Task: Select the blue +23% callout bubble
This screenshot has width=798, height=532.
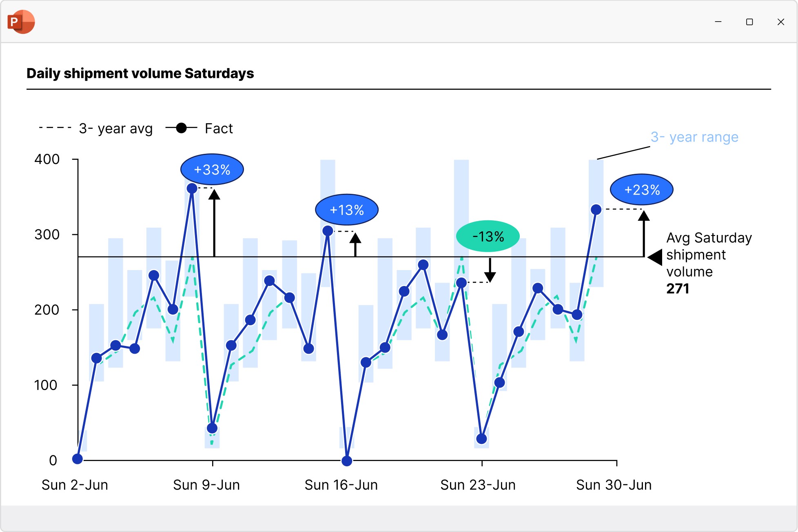Action: pyautogui.click(x=642, y=189)
